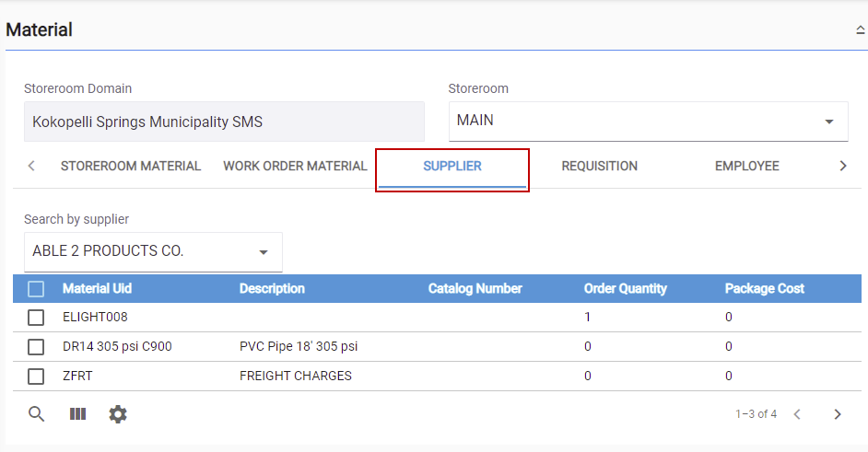Open the Search by supplier dropdown
Image resolution: width=868 pixels, height=452 pixels.
pyautogui.click(x=153, y=251)
